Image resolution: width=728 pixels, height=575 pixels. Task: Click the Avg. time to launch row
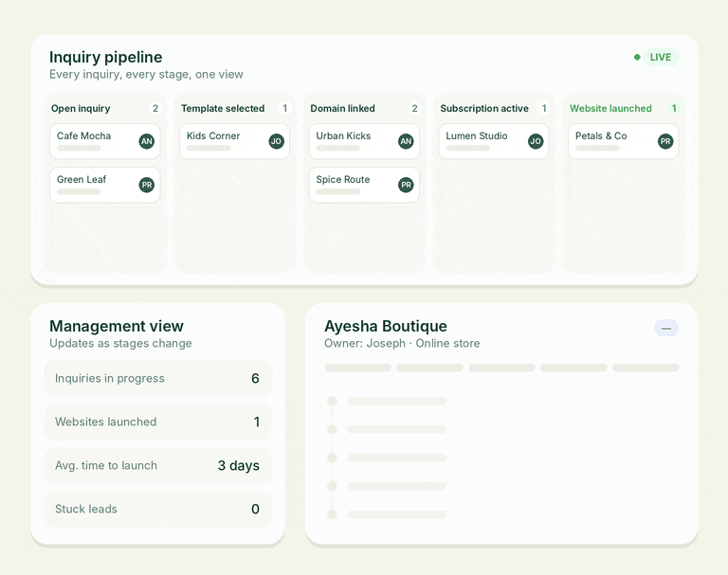tap(158, 465)
